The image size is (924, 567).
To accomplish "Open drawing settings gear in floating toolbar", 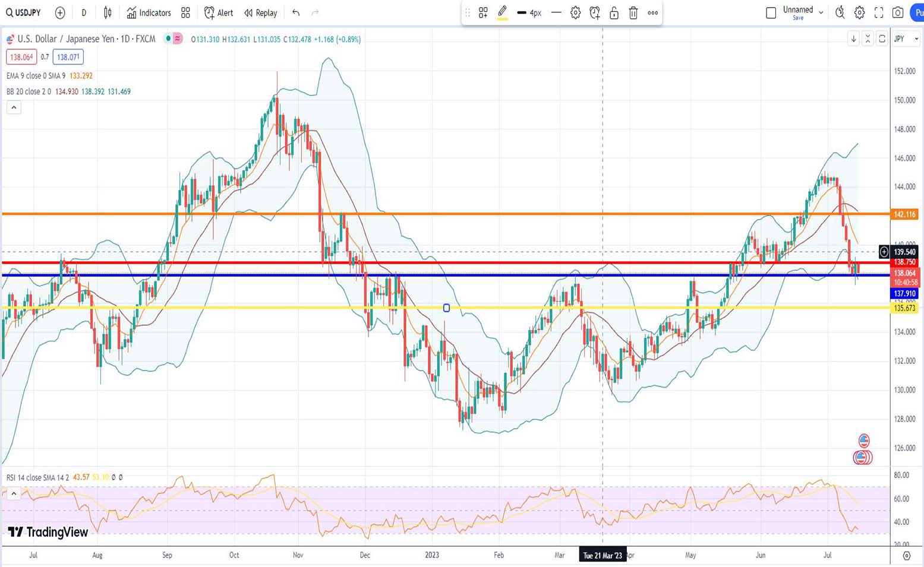I will coord(575,12).
